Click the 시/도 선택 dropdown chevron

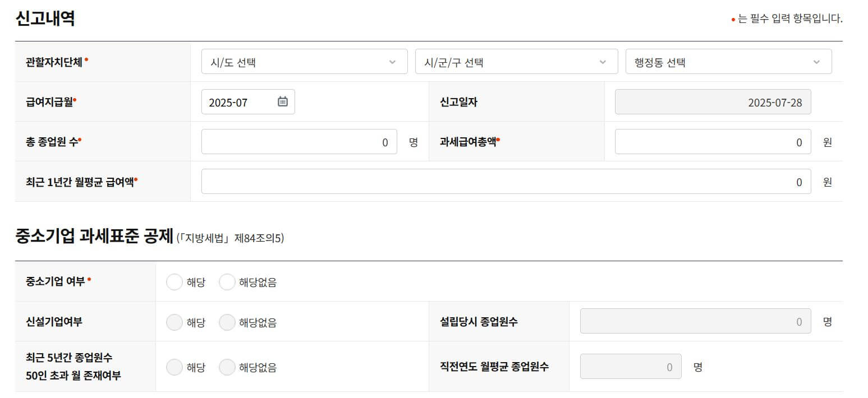(392, 62)
